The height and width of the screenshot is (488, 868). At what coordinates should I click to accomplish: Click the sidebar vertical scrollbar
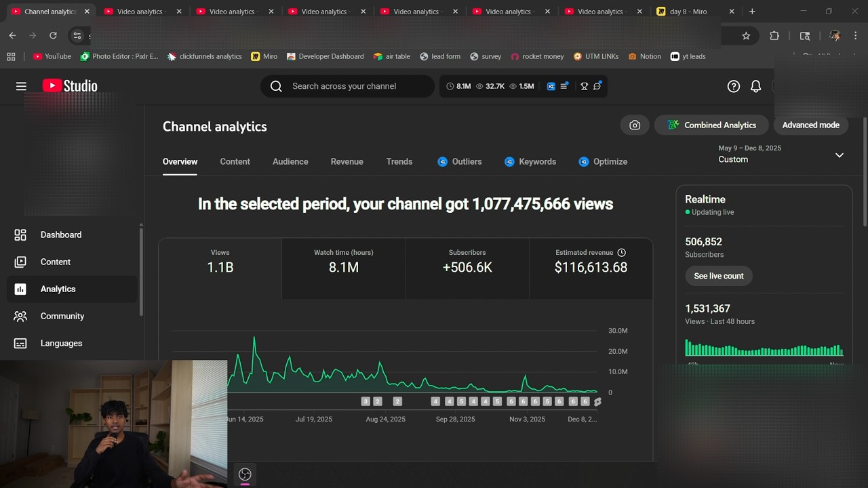click(141, 271)
